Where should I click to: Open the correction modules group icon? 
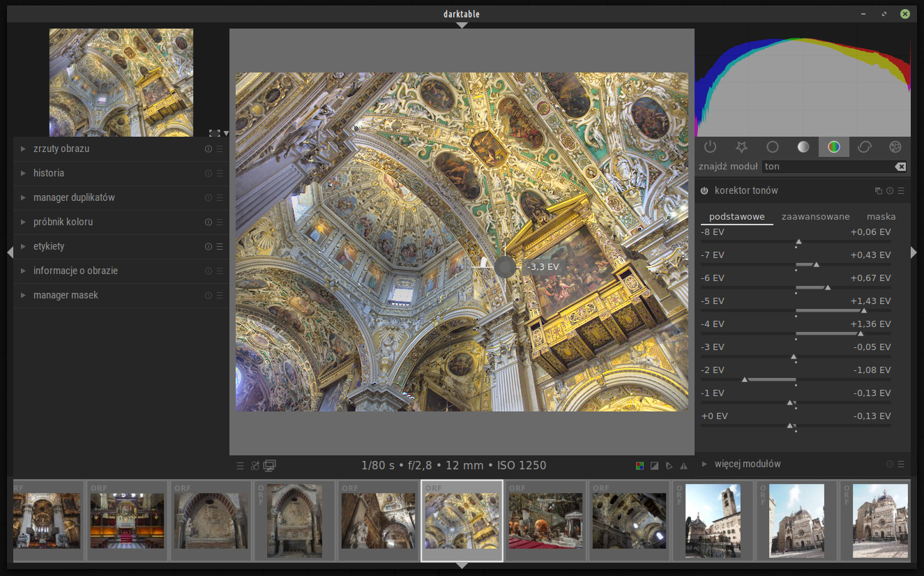(x=865, y=146)
